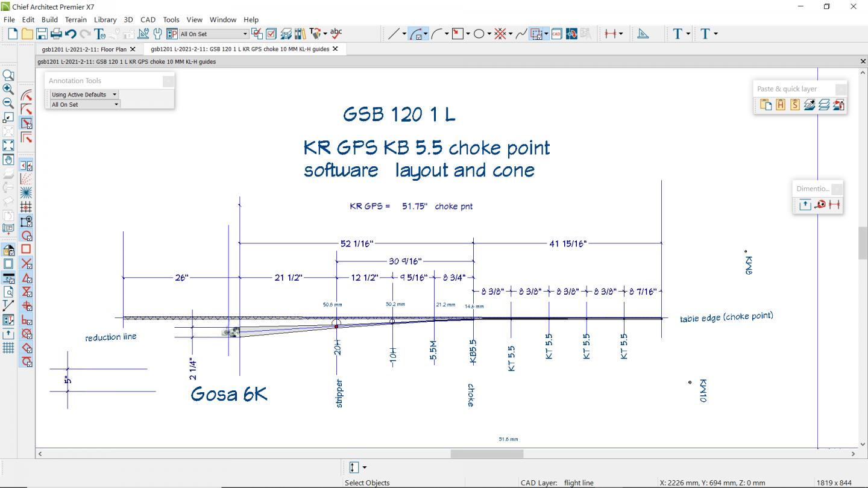The image size is (868, 488).
Task: Choose the Pan Window hand tool
Action: tap(8, 160)
